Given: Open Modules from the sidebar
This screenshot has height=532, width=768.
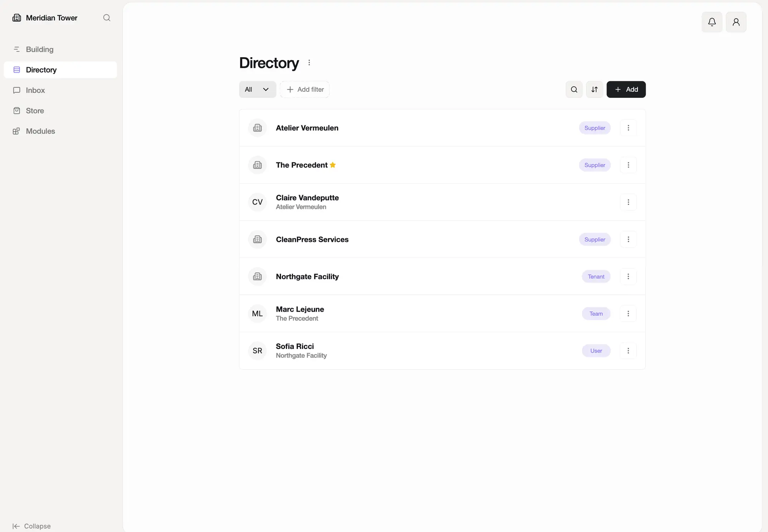Looking at the screenshot, I should click(x=60, y=131).
